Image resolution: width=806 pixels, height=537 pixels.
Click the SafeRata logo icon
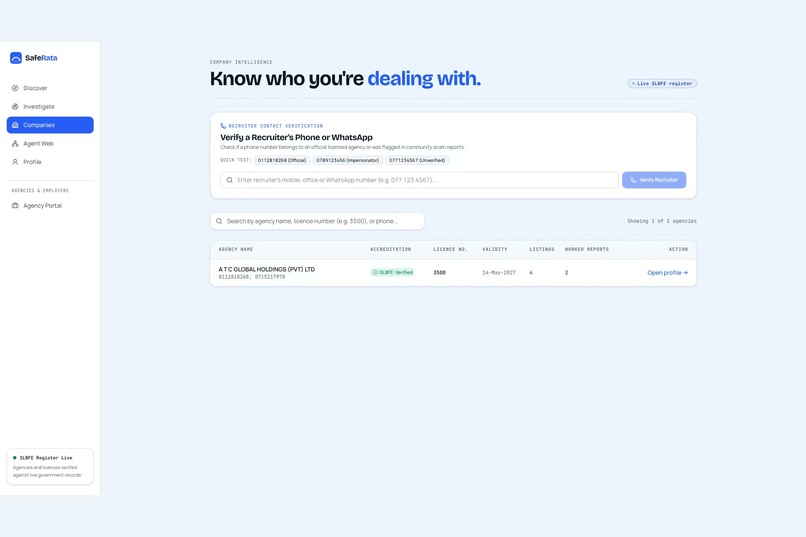point(16,58)
